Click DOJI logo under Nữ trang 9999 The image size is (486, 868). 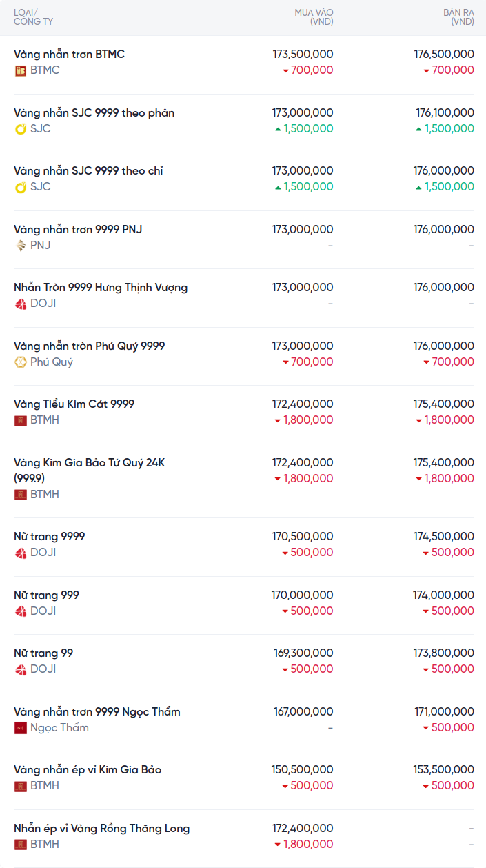click(21, 553)
